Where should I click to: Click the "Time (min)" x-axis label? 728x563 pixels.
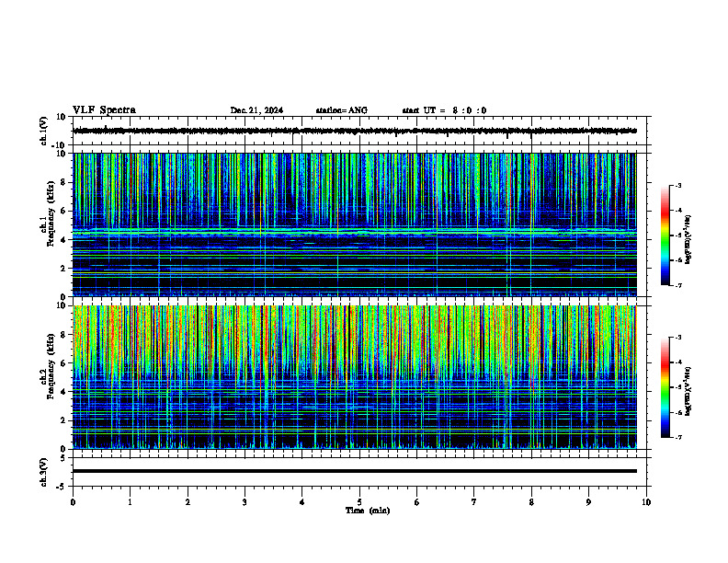coord(368,511)
